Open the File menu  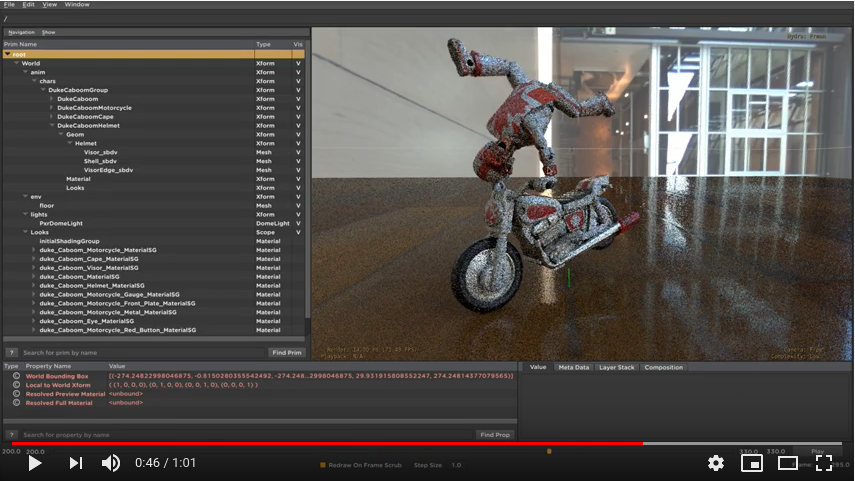pos(9,4)
